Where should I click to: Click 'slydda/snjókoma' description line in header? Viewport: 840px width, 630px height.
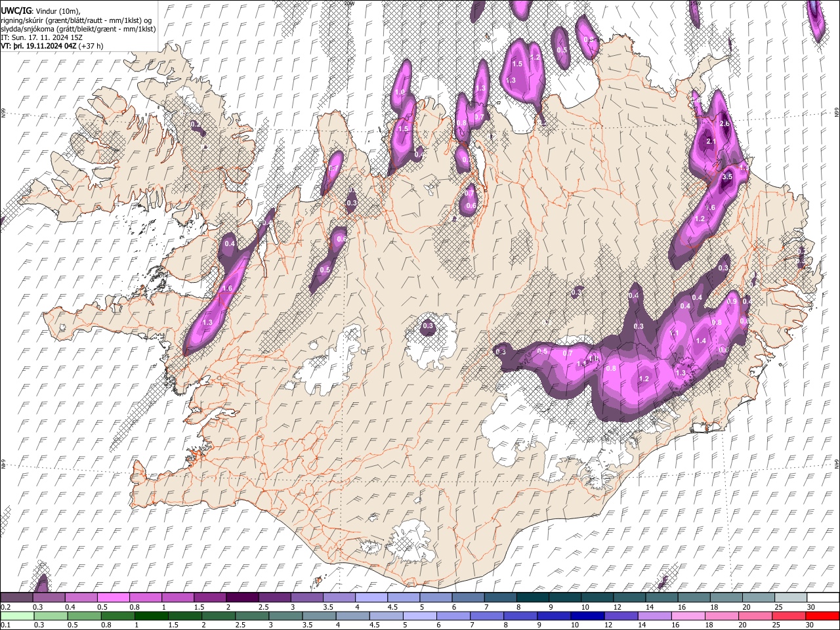click(x=78, y=29)
